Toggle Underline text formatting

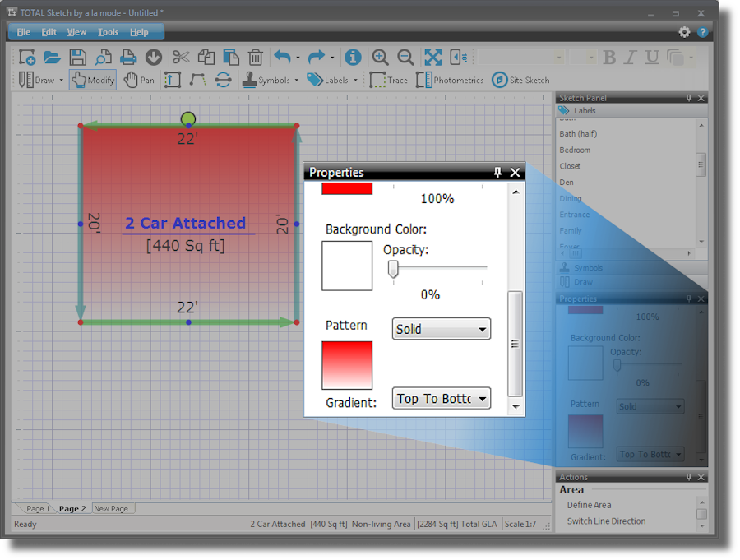click(652, 57)
